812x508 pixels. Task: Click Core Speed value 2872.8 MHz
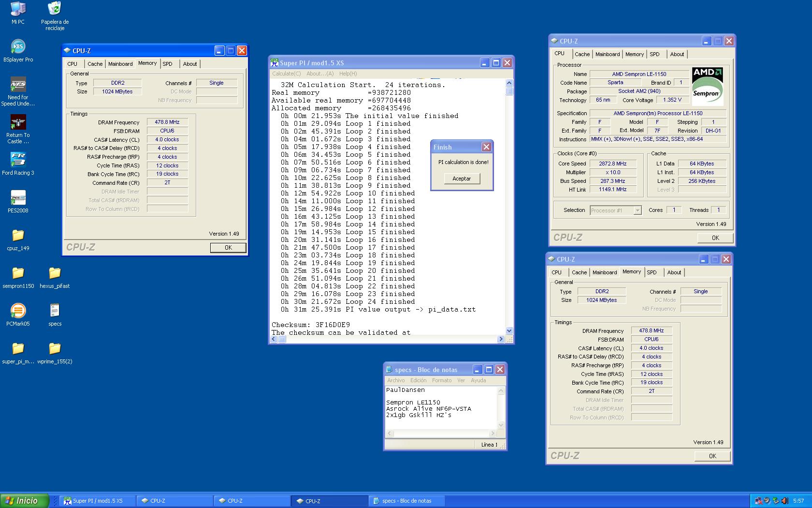click(612, 164)
